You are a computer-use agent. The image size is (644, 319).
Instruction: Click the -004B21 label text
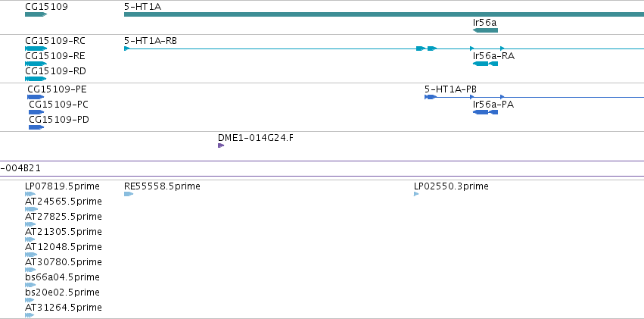tap(20, 168)
